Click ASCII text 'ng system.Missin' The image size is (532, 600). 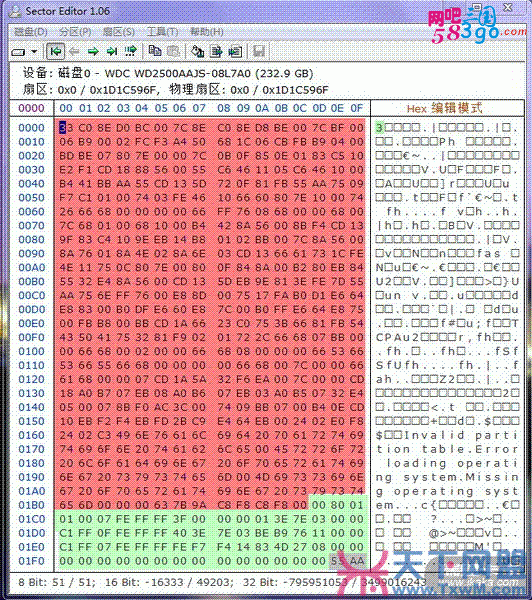pos(447,477)
